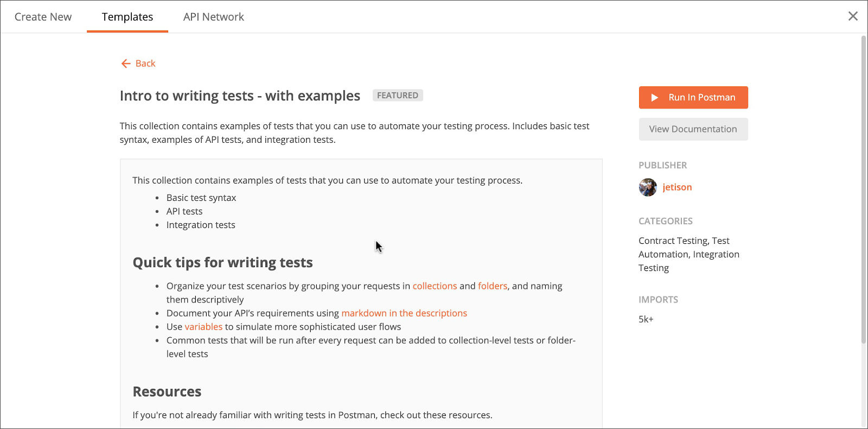Open View Documentation

pyautogui.click(x=693, y=129)
